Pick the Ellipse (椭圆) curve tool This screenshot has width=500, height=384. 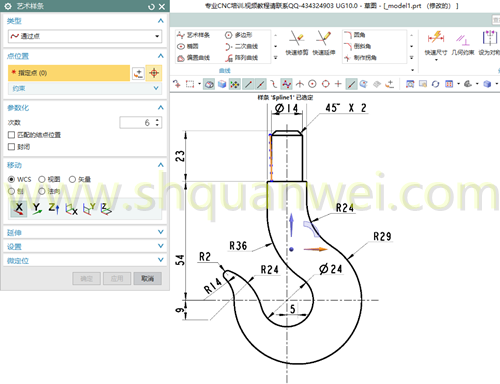point(188,46)
